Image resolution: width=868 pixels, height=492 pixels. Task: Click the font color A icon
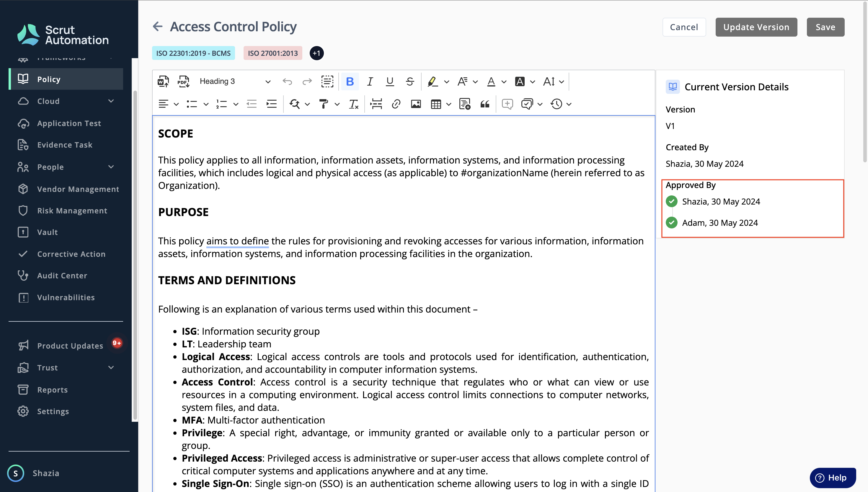(x=491, y=81)
